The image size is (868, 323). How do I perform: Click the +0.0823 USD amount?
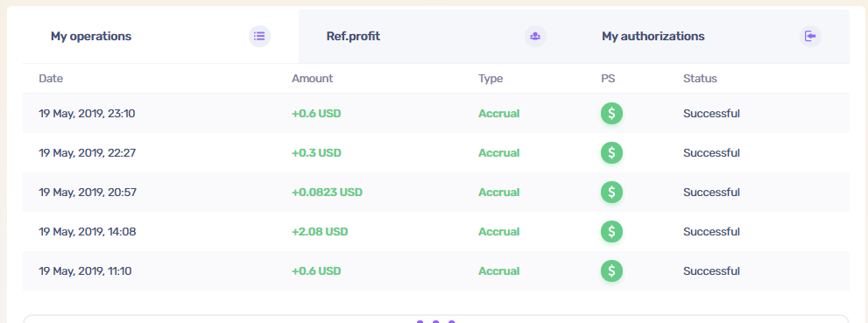(328, 193)
